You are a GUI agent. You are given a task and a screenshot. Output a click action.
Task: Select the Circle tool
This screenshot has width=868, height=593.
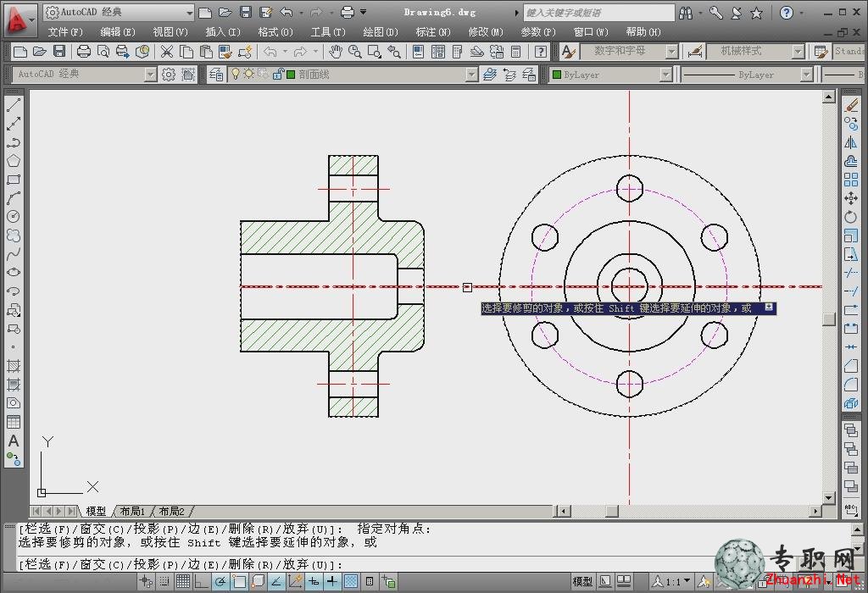click(x=14, y=216)
